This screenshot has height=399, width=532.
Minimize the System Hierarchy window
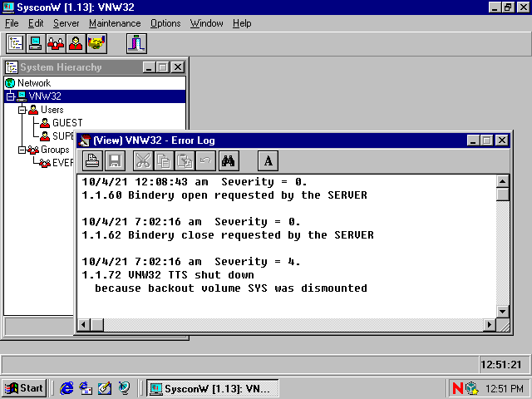click(x=149, y=67)
